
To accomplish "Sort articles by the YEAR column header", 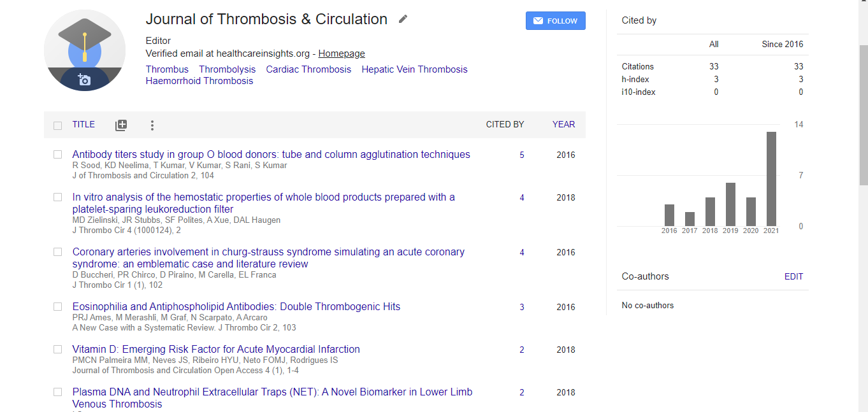I will [563, 125].
